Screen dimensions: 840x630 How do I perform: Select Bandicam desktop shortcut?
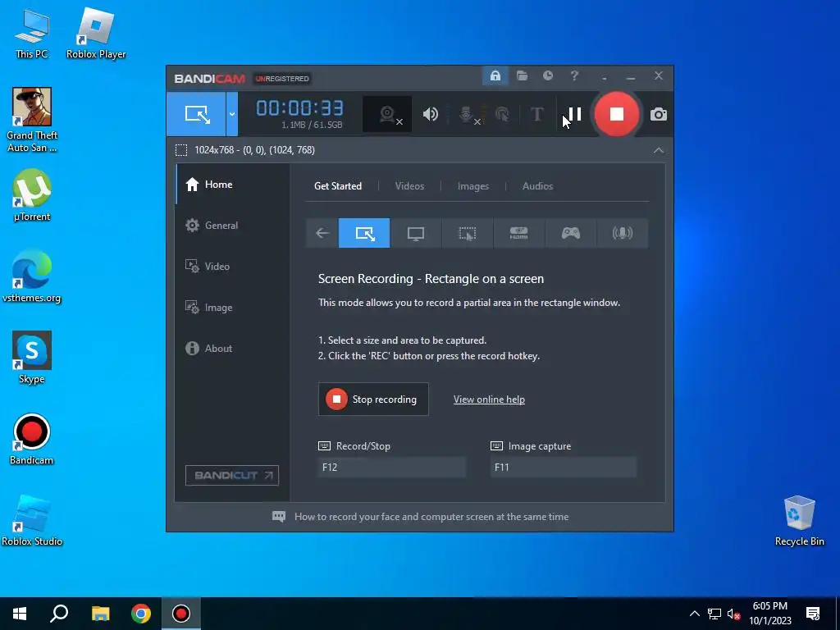click(x=32, y=440)
